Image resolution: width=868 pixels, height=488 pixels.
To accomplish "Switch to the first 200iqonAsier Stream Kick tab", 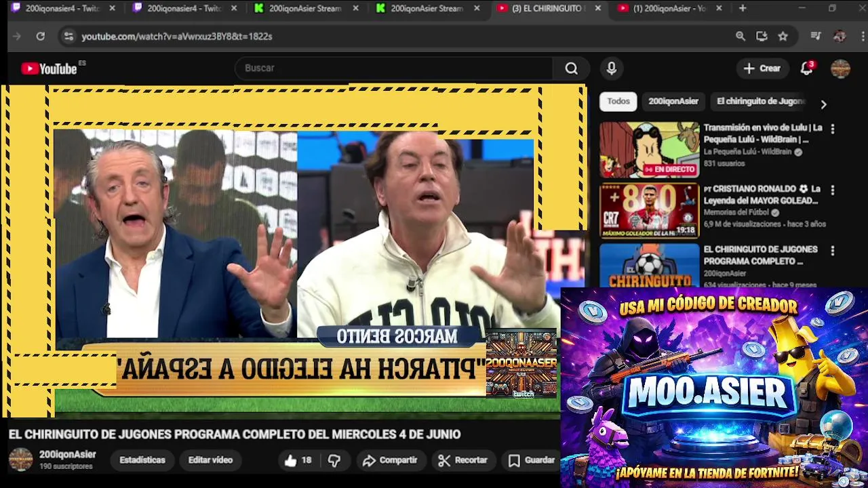I will pyautogui.click(x=300, y=8).
